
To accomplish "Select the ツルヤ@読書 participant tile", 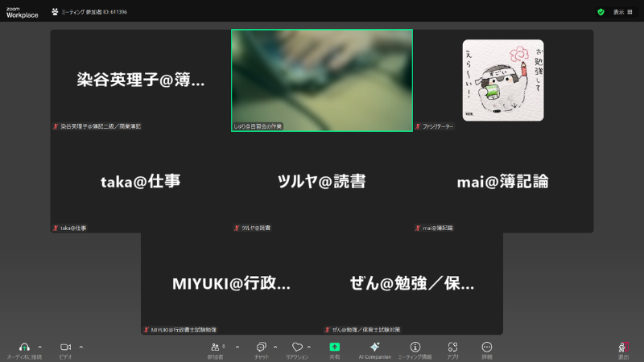I will click(x=322, y=182).
